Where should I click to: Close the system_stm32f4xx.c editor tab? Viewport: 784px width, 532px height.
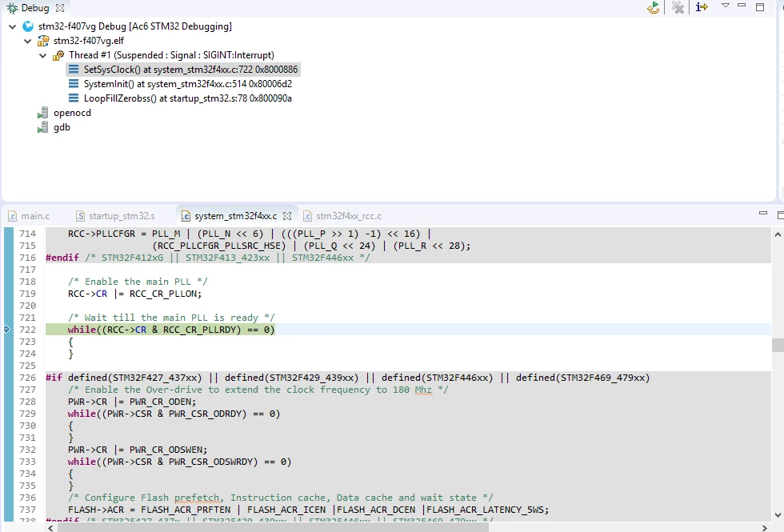[287, 216]
